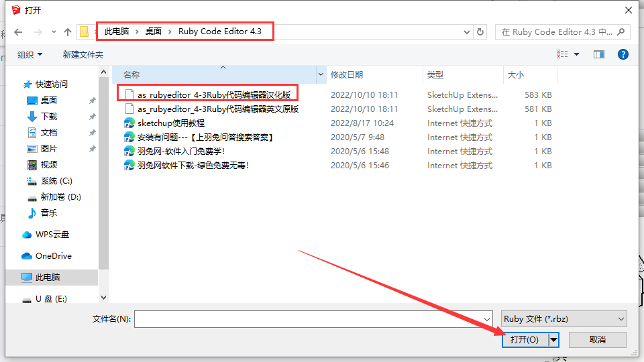Open 文档 in the navigation pane
644x362 pixels.
[x=48, y=132]
